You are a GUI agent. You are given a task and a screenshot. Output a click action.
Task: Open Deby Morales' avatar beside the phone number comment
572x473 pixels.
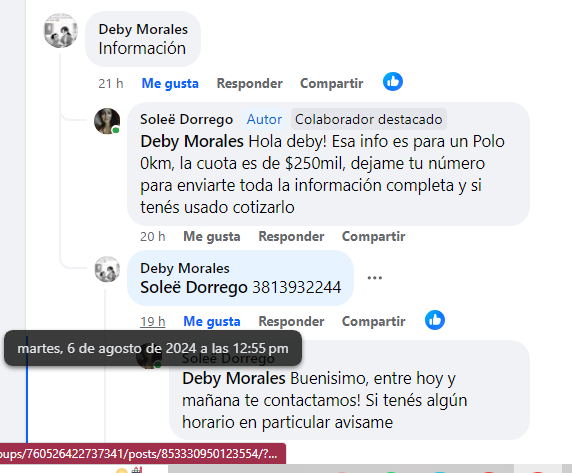pos(107,270)
